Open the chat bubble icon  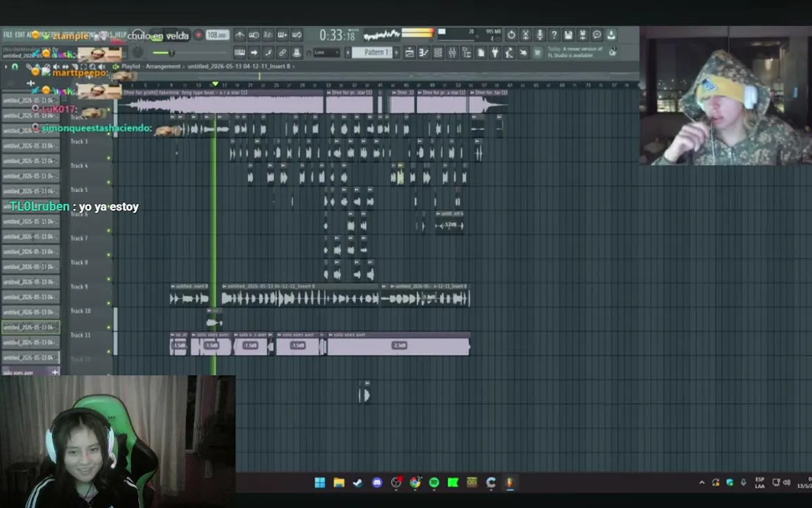(x=596, y=35)
